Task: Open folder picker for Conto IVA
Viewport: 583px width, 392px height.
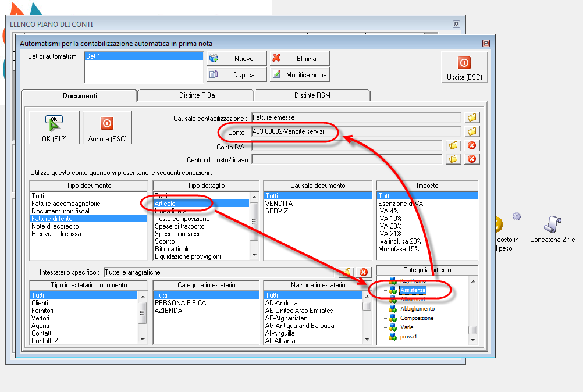Action: (x=453, y=145)
